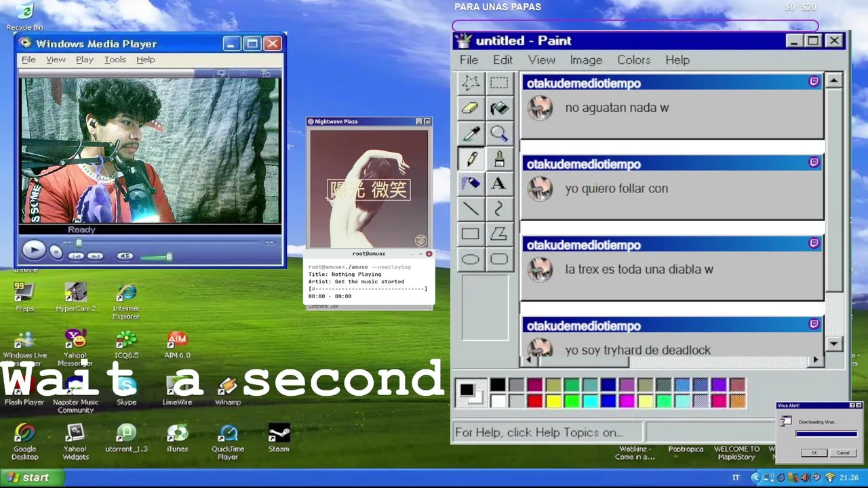
Task: Pick the black color swatch in Paint palette
Action: pyautogui.click(x=498, y=385)
